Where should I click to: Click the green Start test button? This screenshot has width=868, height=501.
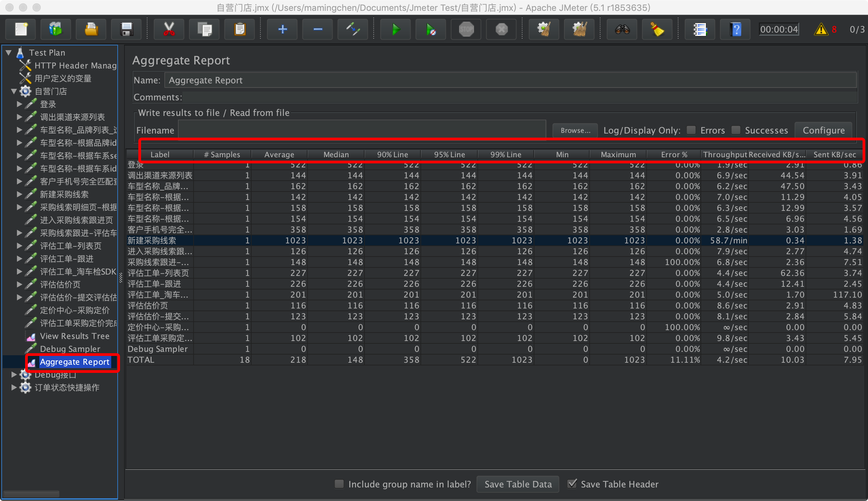395,29
